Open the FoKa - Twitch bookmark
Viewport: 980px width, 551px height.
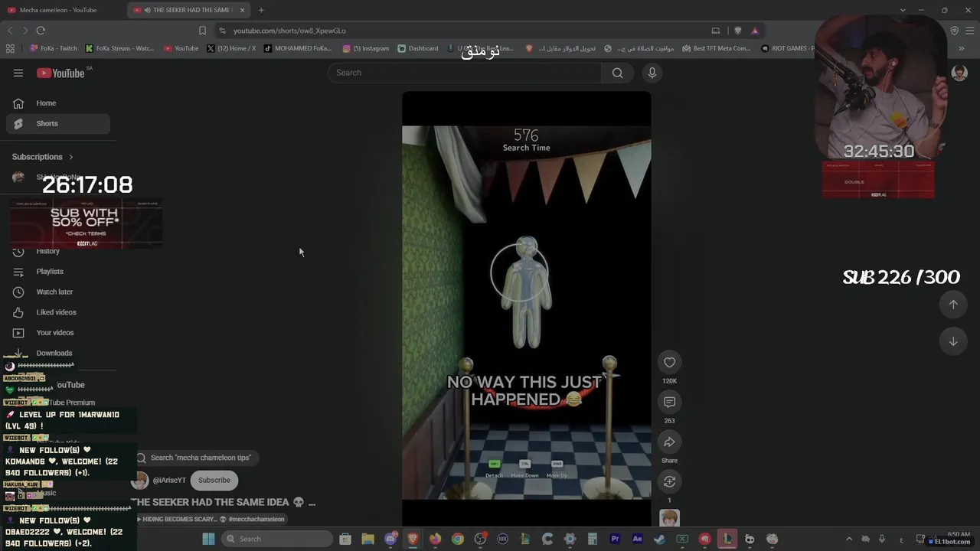53,48
